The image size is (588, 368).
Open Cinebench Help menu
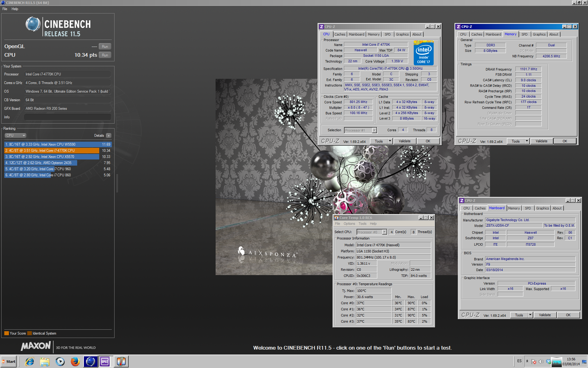[15, 9]
